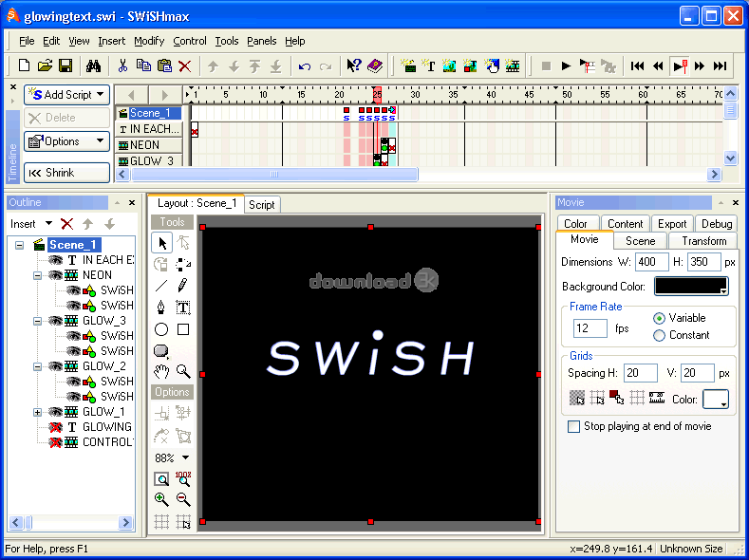
Task: Open the Modify menu
Action: coord(149,41)
